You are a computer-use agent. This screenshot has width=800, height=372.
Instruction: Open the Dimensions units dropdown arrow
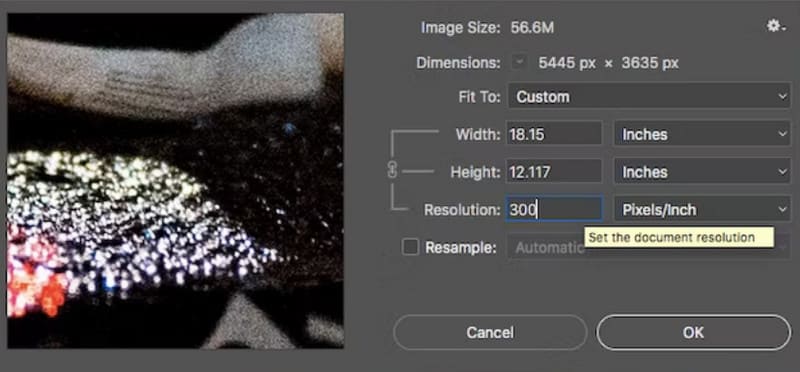coord(519,63)
